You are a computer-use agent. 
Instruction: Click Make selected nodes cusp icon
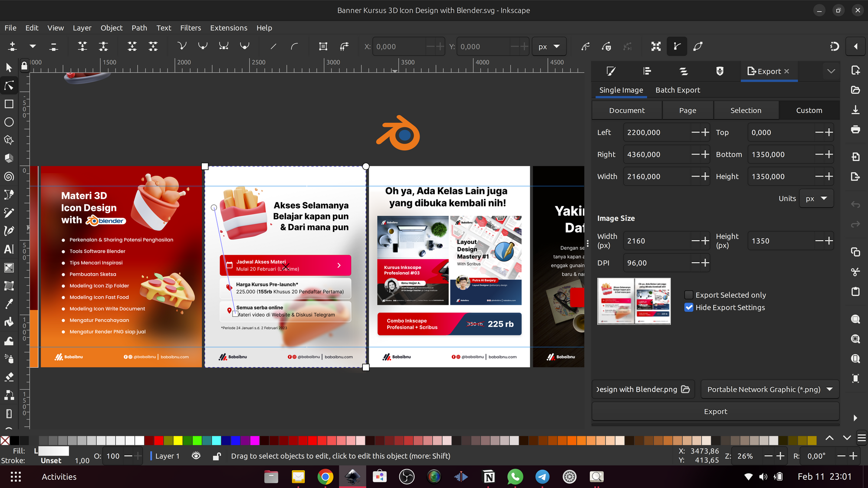(x=182, y=46)
